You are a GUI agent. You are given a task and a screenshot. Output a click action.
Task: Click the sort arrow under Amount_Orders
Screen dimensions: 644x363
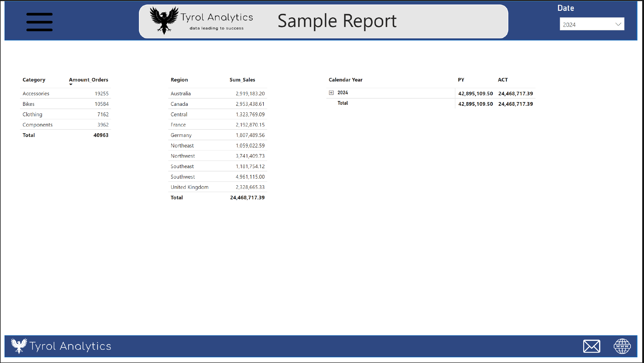(x=71, y=85)
